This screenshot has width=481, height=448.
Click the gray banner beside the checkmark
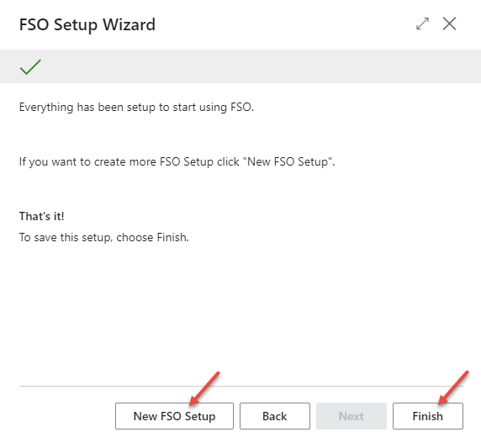tap(261, 66)
